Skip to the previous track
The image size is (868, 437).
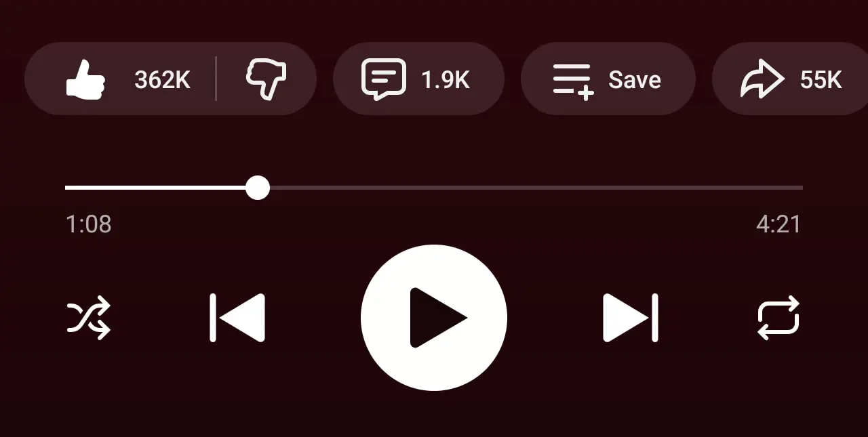pos(237,317)
